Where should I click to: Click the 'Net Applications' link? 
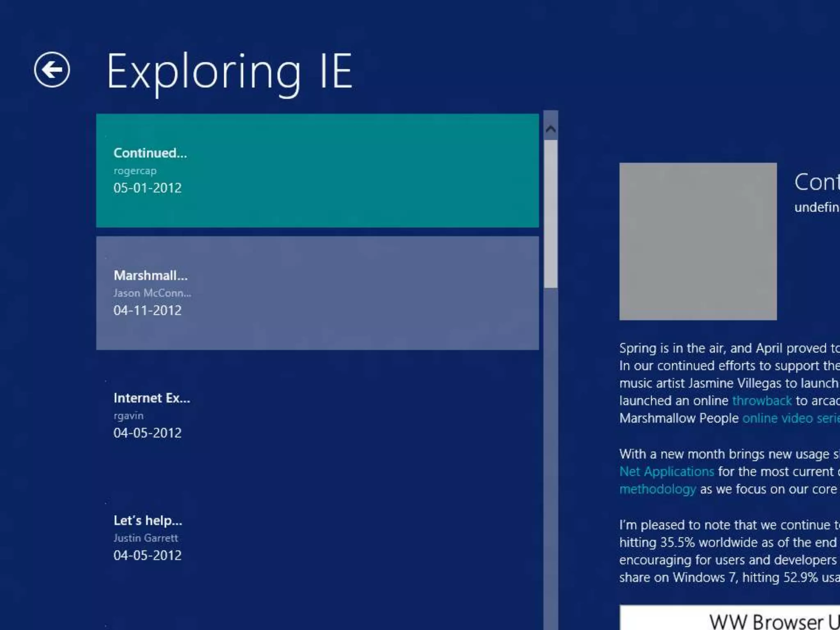667,472
